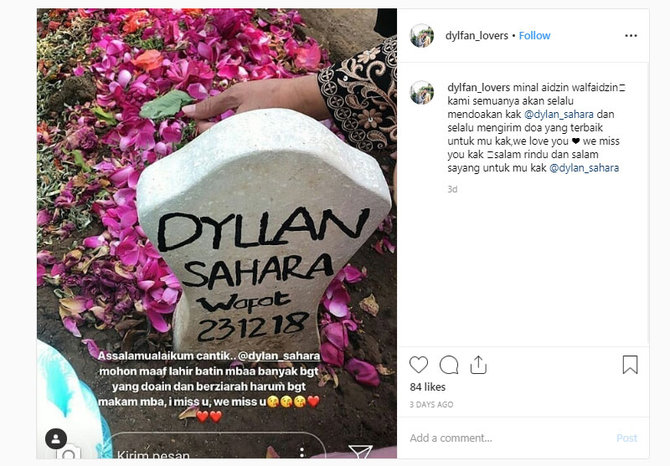Click the Post comment button
The height and width of the screenshot is (466, 670).
click(x=626, y=438)
